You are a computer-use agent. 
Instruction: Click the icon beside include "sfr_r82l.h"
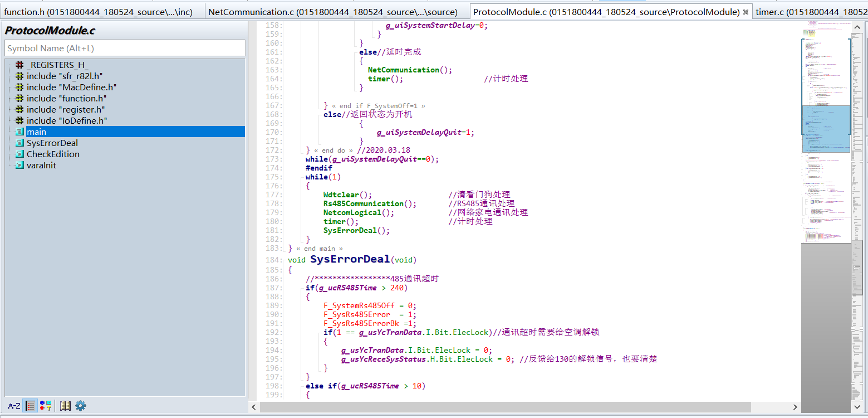pyautogui.click(x=19, y=76)
